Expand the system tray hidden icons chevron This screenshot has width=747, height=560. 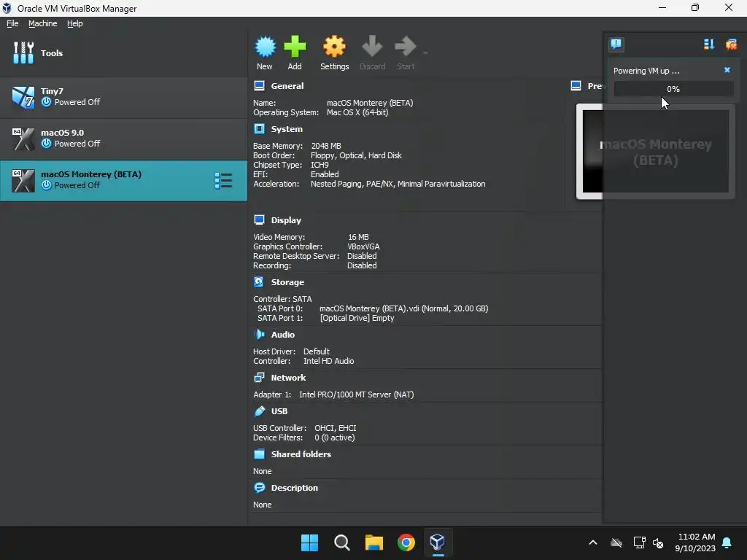coord(593,542)
